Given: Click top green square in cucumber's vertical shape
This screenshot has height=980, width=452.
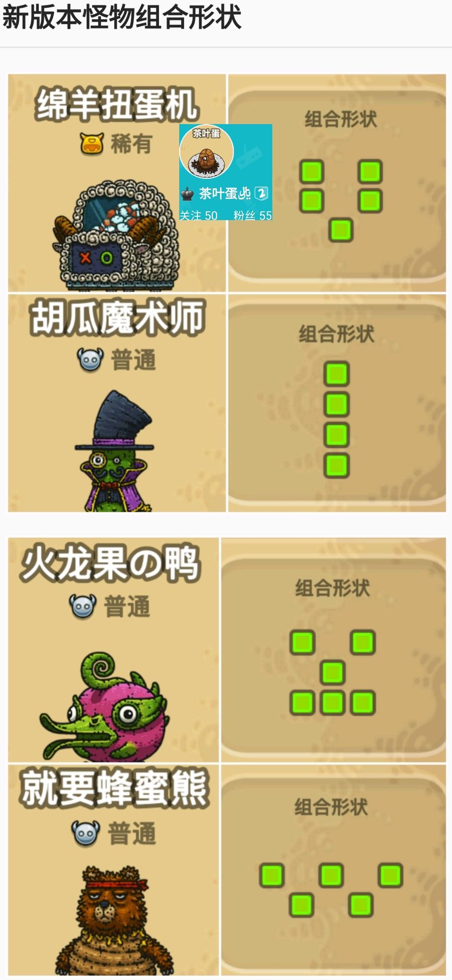Looking at the screenshot, I should pos(337,374).
